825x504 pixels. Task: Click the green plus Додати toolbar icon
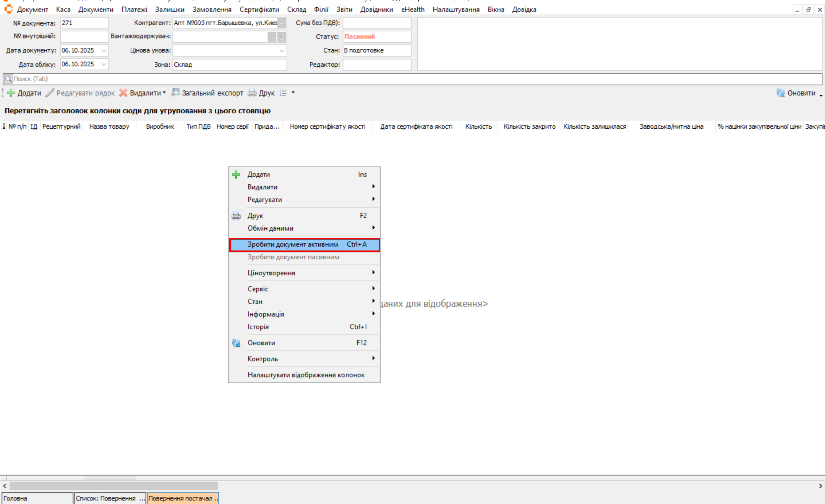tap(11, 93)
